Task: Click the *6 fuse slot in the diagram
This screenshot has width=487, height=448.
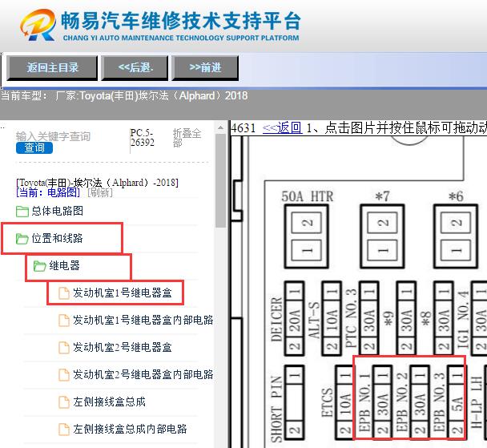Action: pyautogui.click(x=456, y=236)
